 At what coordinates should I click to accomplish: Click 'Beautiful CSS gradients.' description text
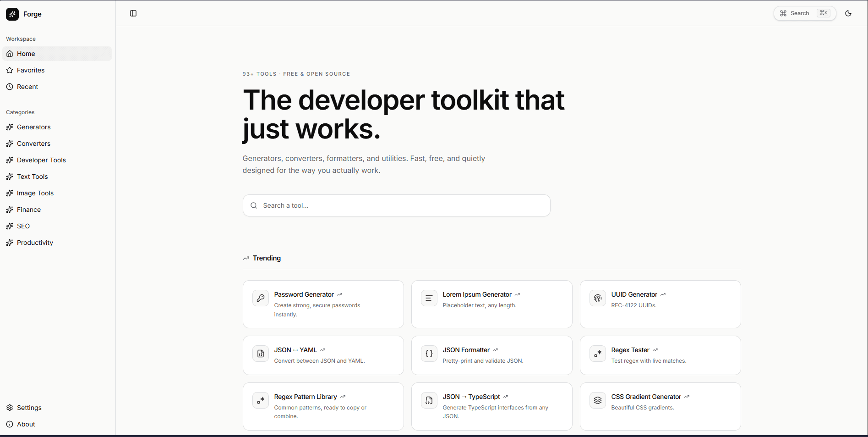[x=643, y=408]
